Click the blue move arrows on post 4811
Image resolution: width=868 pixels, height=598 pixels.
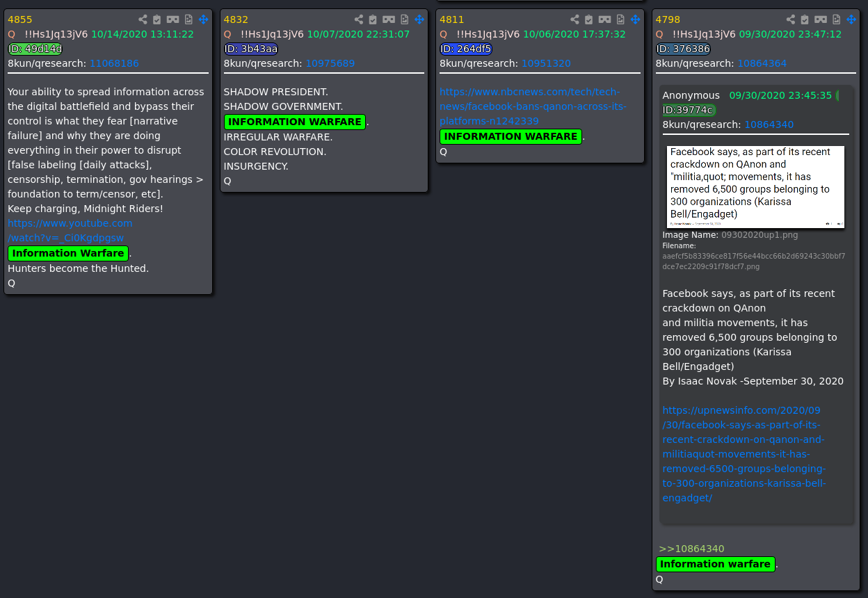tap(635, 19)
